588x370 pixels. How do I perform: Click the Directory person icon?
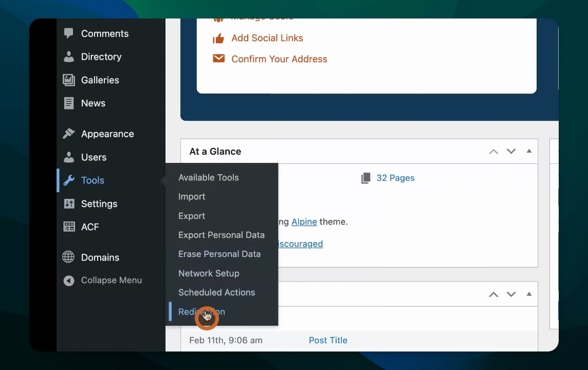click(69, 57)
